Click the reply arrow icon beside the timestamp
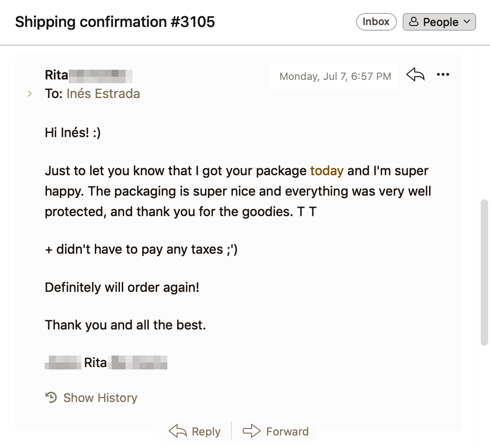The height and width of the screenshot is (448, 490). pos(415,75)
